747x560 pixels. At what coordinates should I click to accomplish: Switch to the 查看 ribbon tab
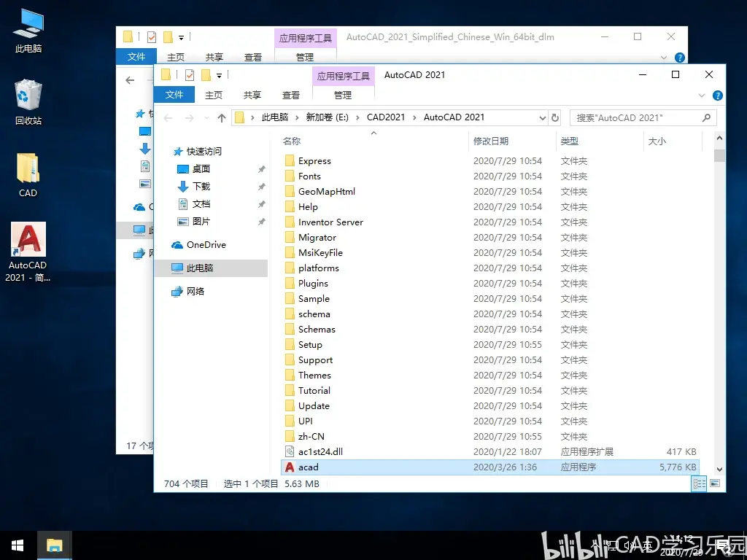(290, 96)
